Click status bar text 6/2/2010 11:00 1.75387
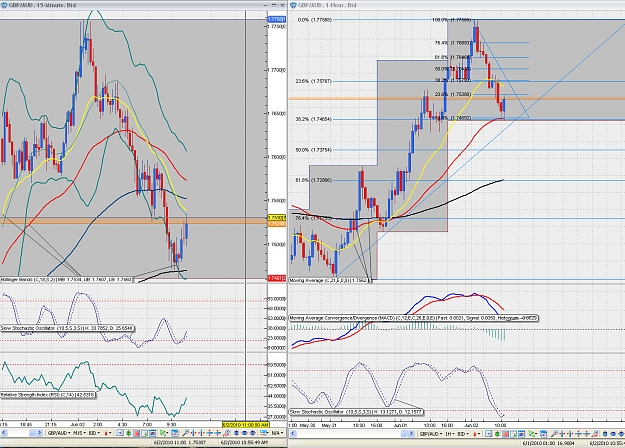 point(180,442)
